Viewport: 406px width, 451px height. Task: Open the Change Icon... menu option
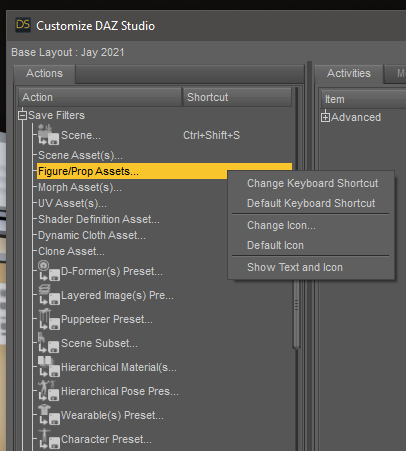(x=281, y=225)
